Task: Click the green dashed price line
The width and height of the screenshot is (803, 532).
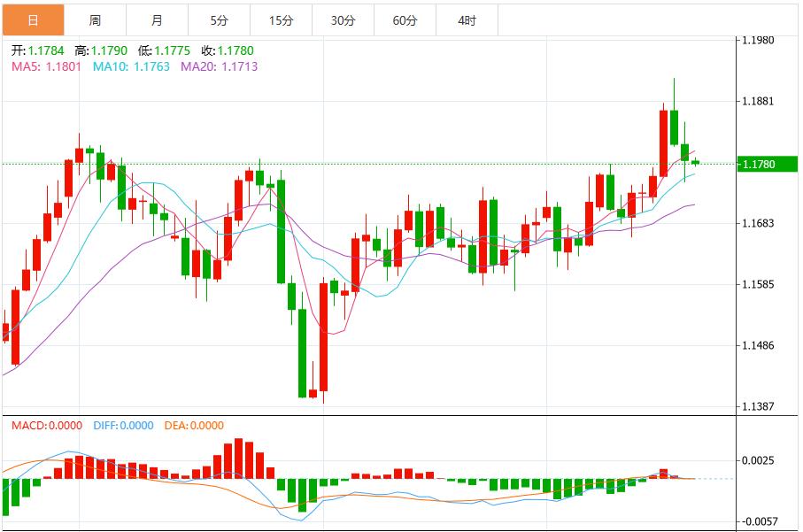Action: [x=354, y=164]
